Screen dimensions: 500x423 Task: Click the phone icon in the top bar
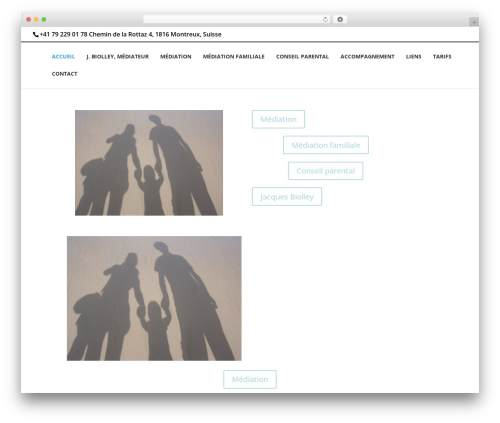(x=35, y=34)
